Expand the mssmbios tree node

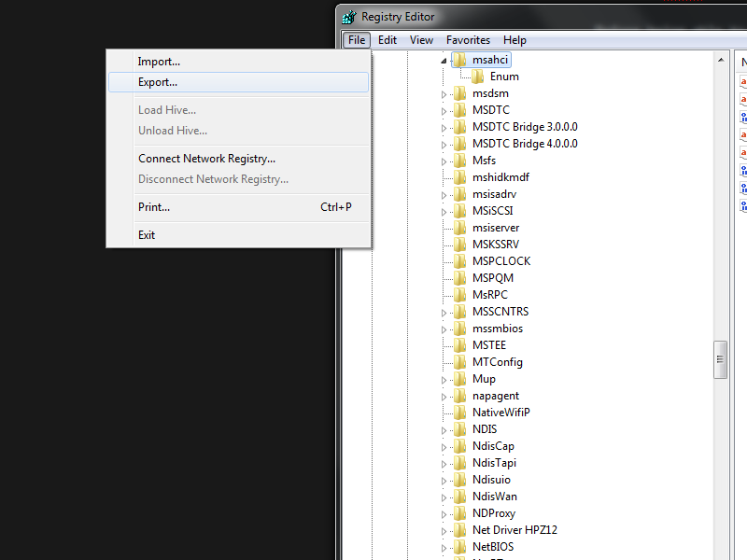pos(444,329)
